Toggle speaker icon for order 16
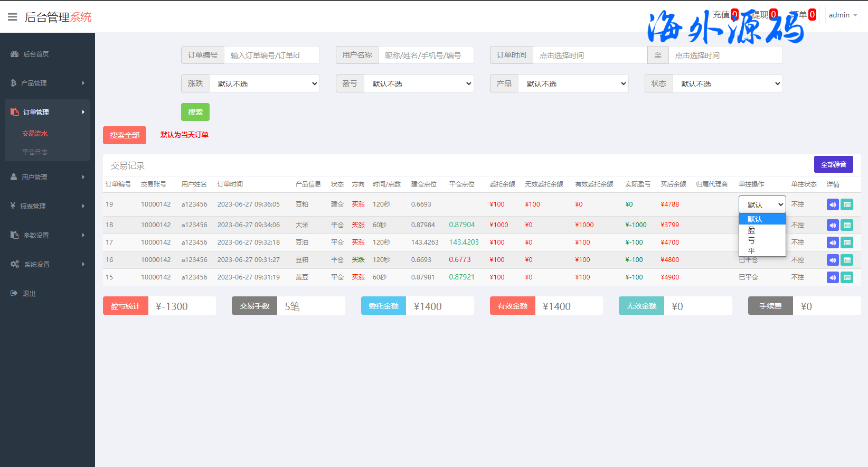868x467 pixels. (x=833, y=260)
